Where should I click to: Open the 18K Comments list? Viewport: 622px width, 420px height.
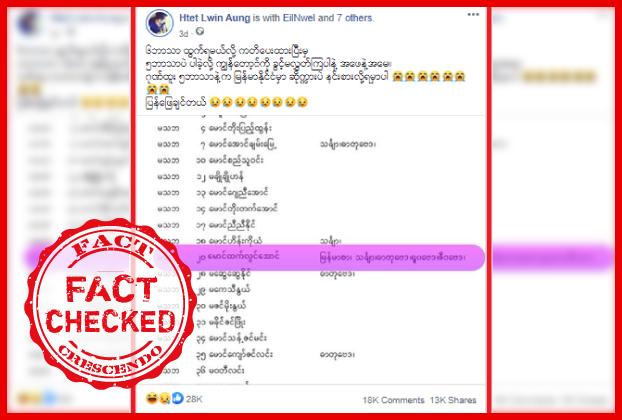point(393,400)
